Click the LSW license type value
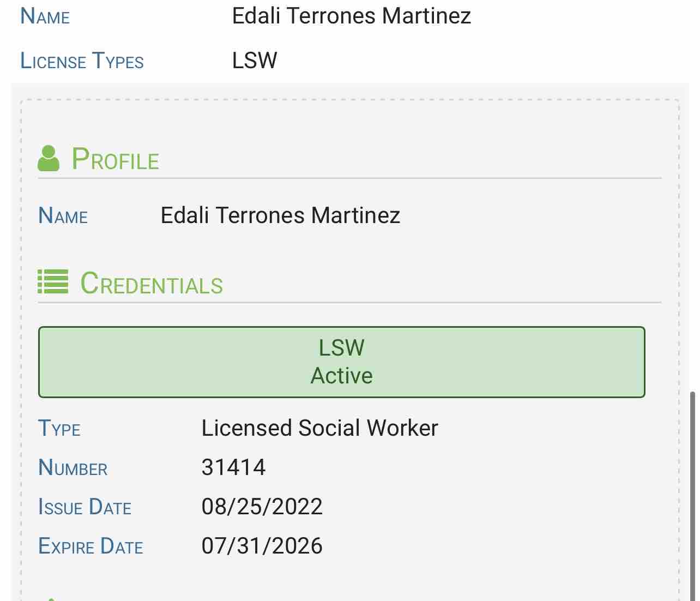Viewport: 700px width, 601px height. pos(255,61)
